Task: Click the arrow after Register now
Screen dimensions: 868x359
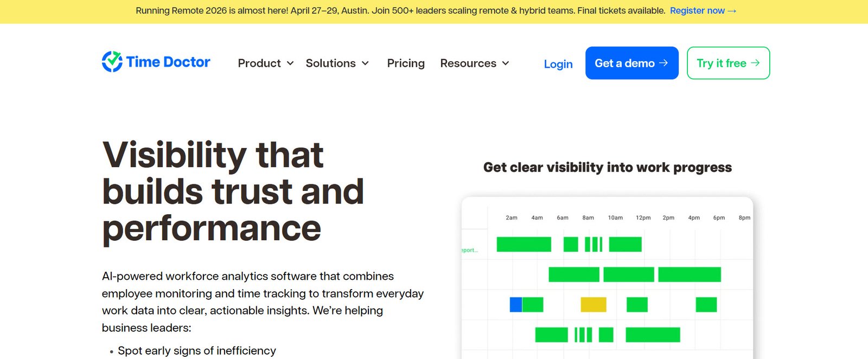Action: point(732,11)
